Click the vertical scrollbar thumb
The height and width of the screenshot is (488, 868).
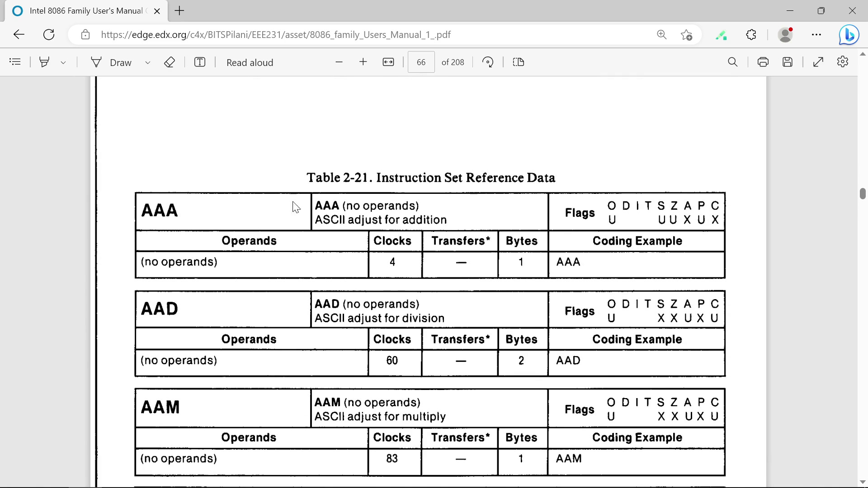point(862,193)
